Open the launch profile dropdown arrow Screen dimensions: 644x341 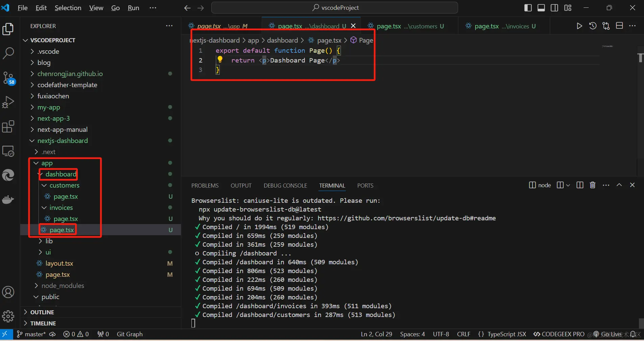click(x=568, y=185)
